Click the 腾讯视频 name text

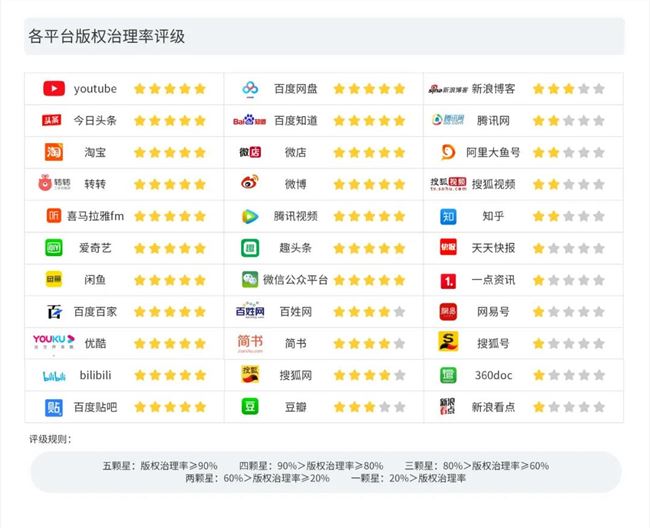(296, 216)
